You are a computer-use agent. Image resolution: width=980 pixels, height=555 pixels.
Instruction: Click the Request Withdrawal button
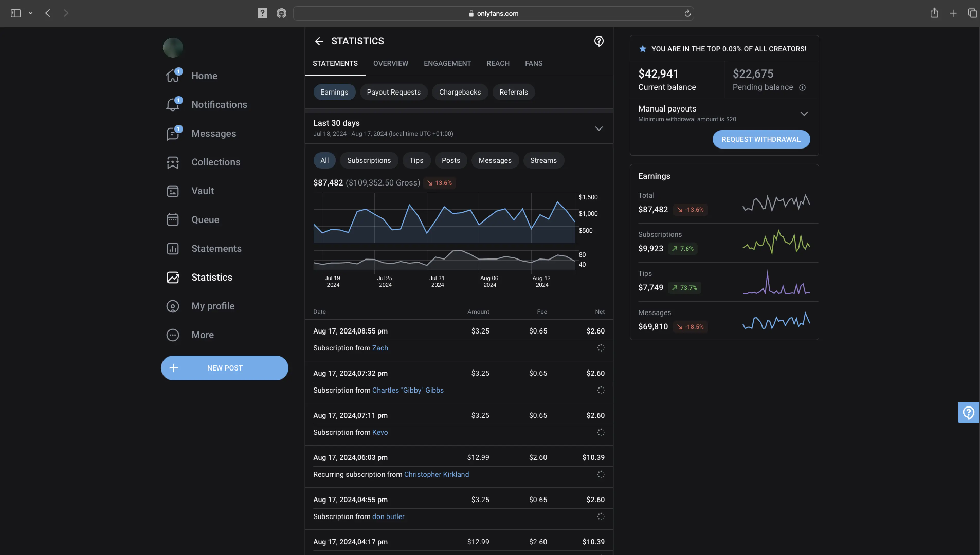pos(761,140)
